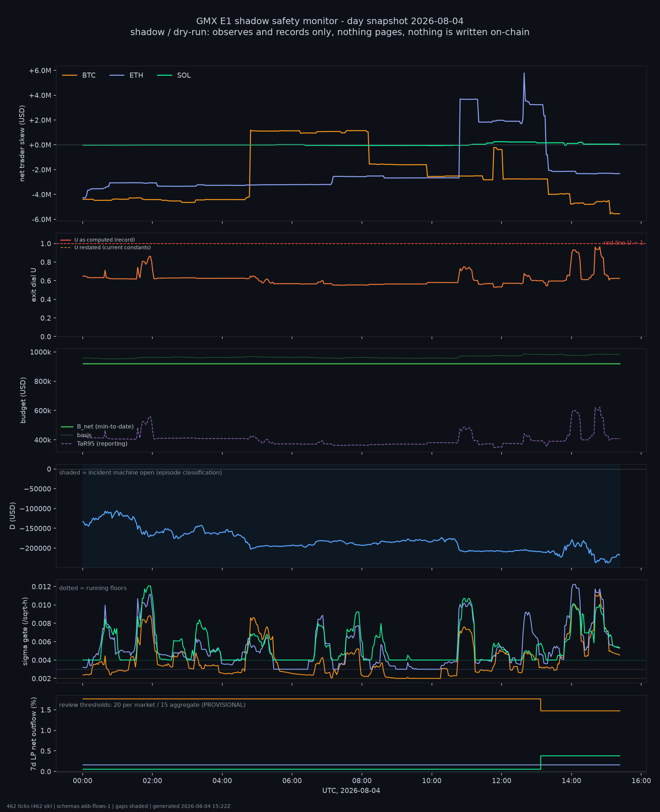Select the '600k' tick label

pos(42,411)
